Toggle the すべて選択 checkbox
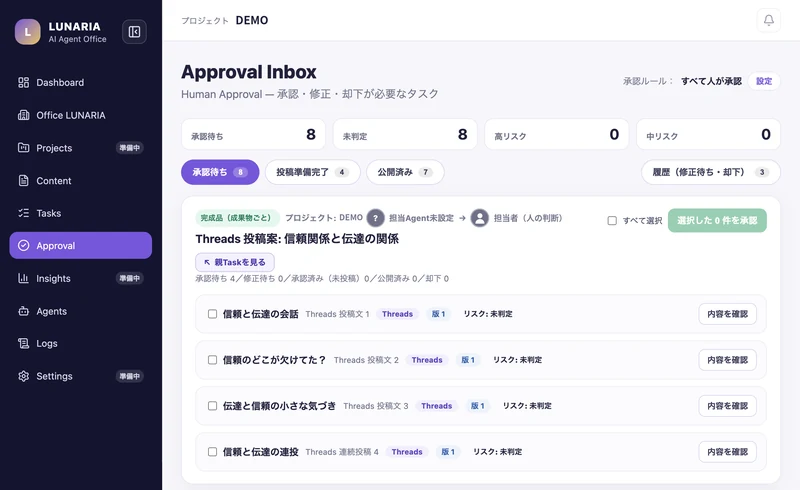This screenshot has height=490, width=800. point(612,220)
